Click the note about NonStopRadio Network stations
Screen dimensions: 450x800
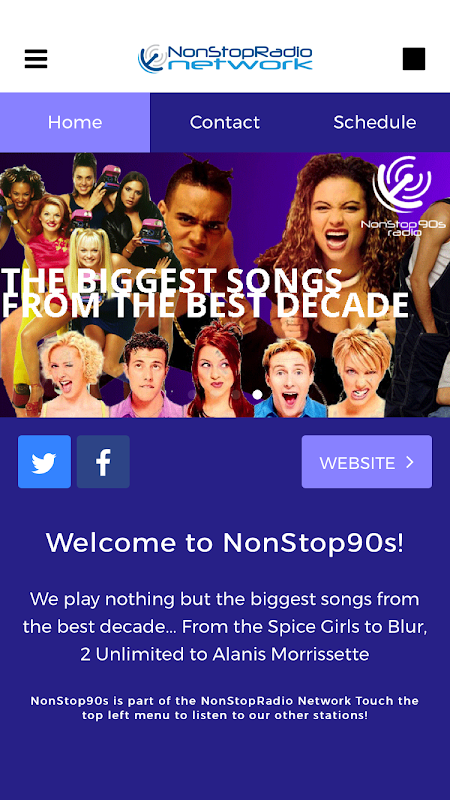(225, 708)
